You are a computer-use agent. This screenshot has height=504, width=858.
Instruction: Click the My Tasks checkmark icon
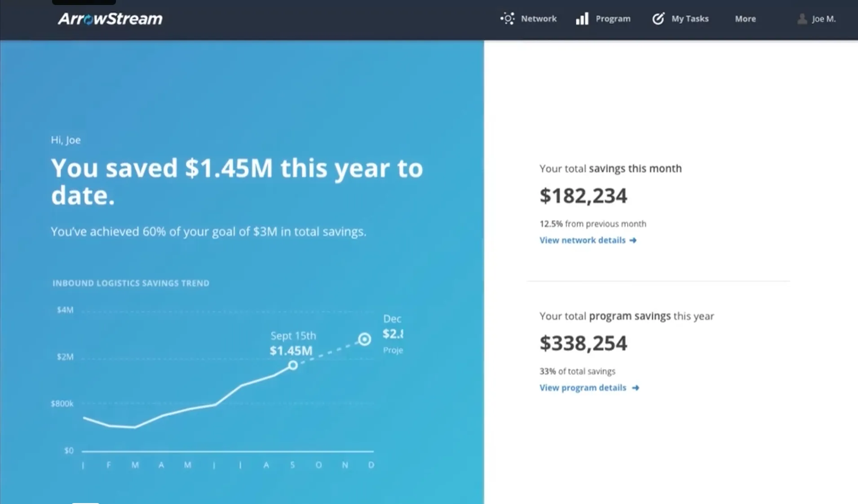[x=658, y=19]
